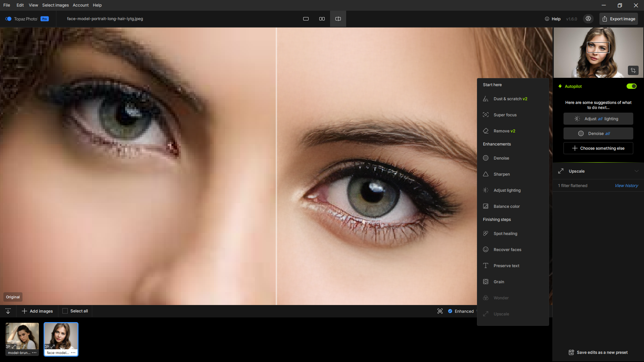Click the Finishing steps section heading
Viewport: 644px width, 362px height.
point(497,220)
